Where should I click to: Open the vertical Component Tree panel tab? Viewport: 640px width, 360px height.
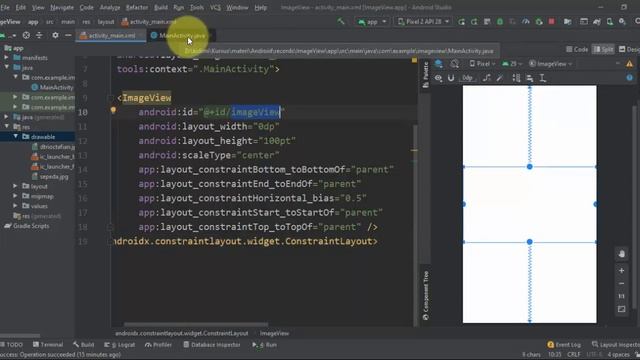coord(426,296)
